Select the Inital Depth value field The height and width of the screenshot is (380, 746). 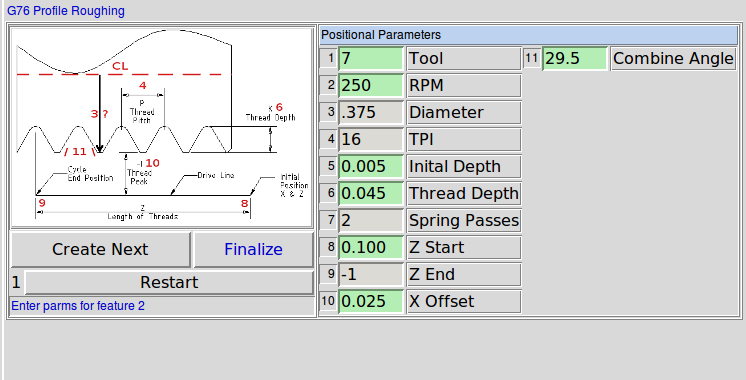pyautogui.click(x=371, y=166)
